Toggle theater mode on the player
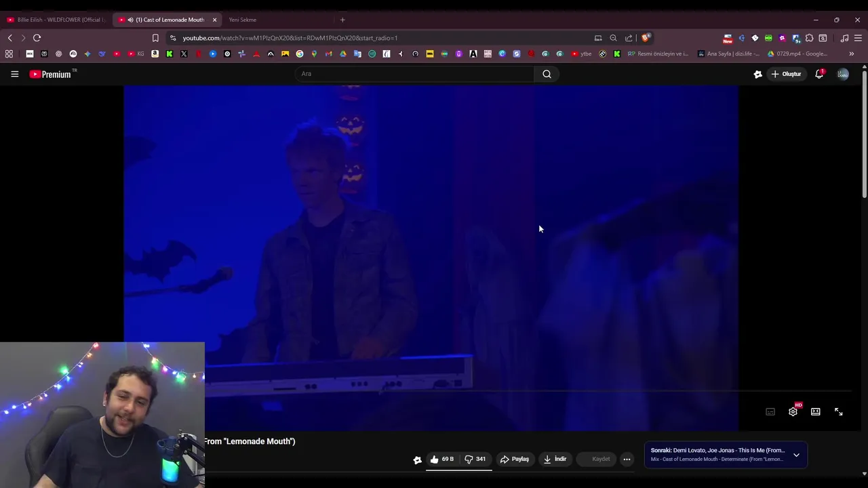Viewport: 868px width, 488px height. click(816, 411)
